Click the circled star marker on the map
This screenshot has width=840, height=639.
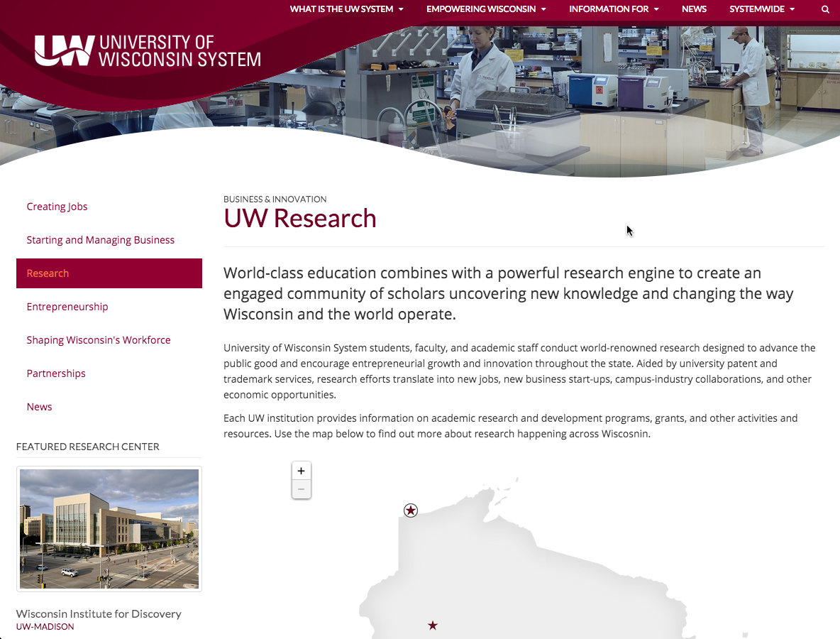coord(411,510)
